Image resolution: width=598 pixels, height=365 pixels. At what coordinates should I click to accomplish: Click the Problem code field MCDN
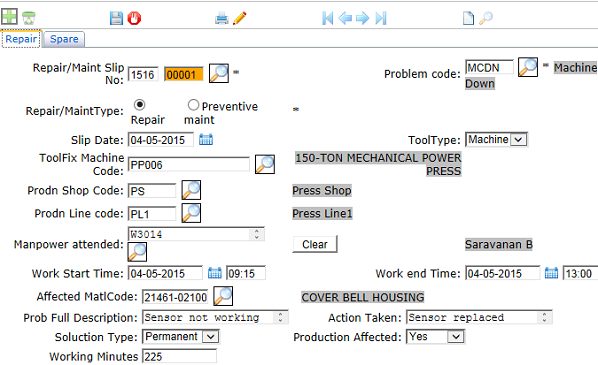coord(489,68)
